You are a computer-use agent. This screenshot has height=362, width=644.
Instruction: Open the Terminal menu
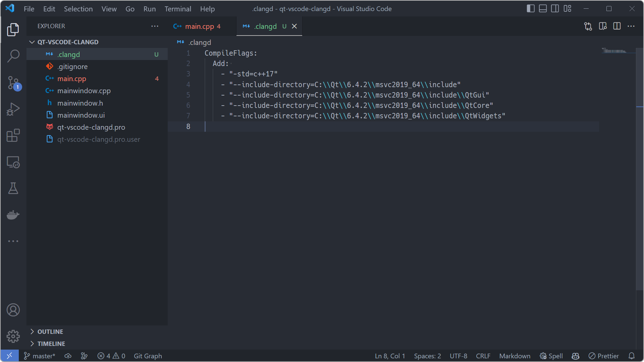[178, 9]
